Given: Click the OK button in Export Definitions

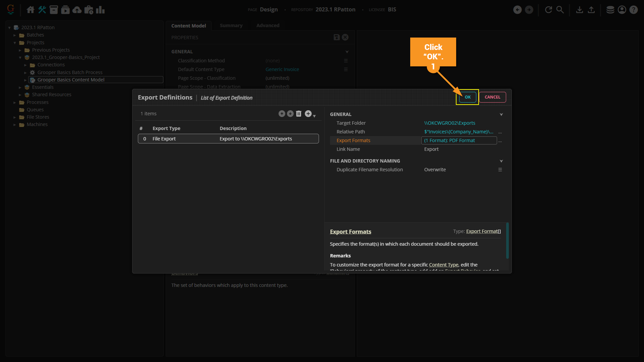Looking at the screenshot, I should [x=468, y=97].
